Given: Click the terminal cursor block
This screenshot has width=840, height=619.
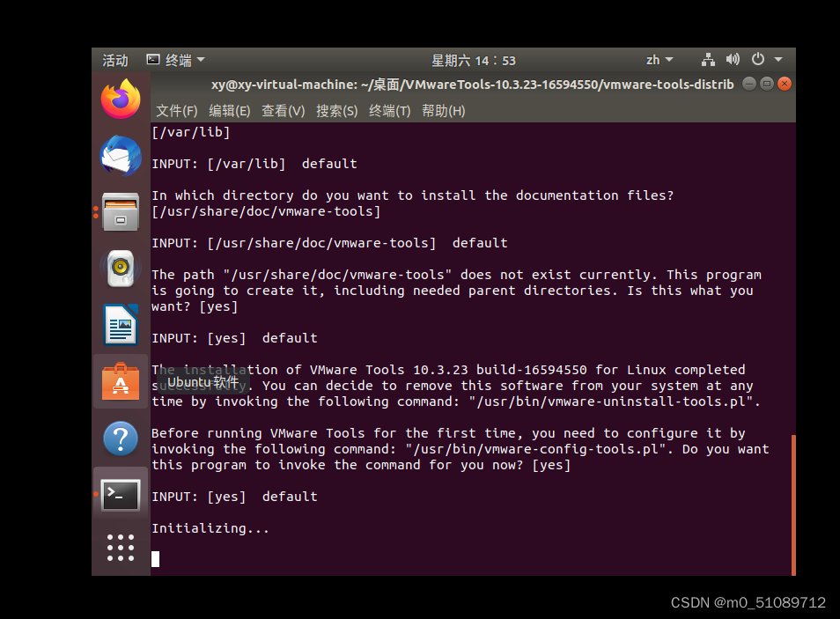Looking at the screenshot, I should pyautogui.click(x=155, y=559).
